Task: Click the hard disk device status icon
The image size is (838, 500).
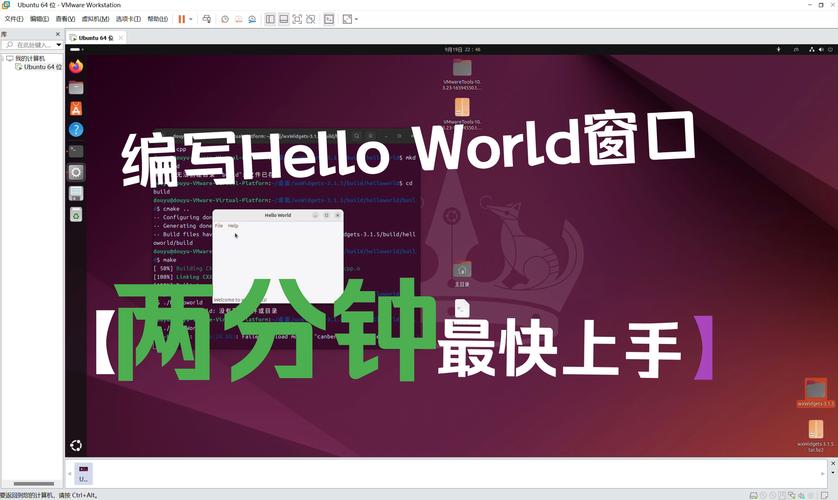Action: click(x=753, y=495)
